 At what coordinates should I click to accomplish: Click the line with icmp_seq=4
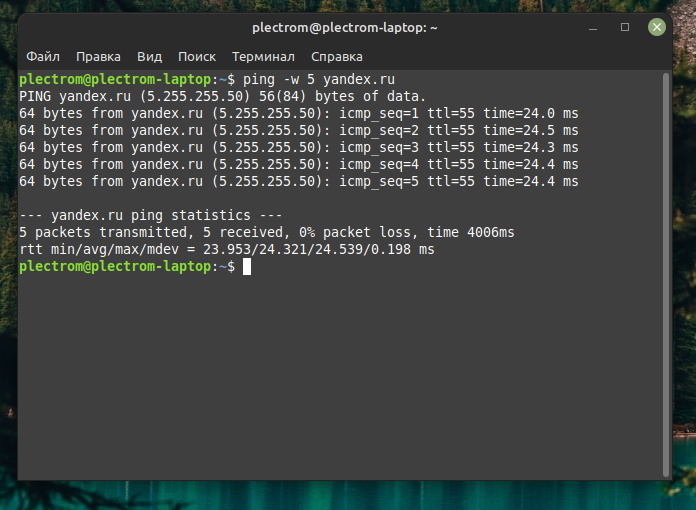[299, 164]
